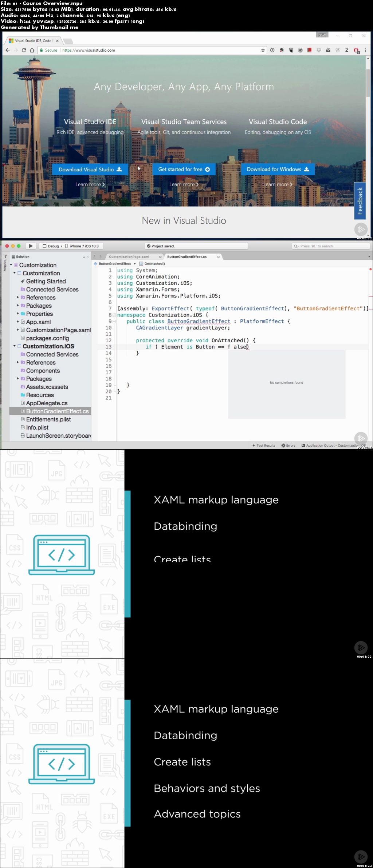This screenshot has width=373, height=868.
Task: Click the red Opera-style extension icon
Action: pos(356,51)
